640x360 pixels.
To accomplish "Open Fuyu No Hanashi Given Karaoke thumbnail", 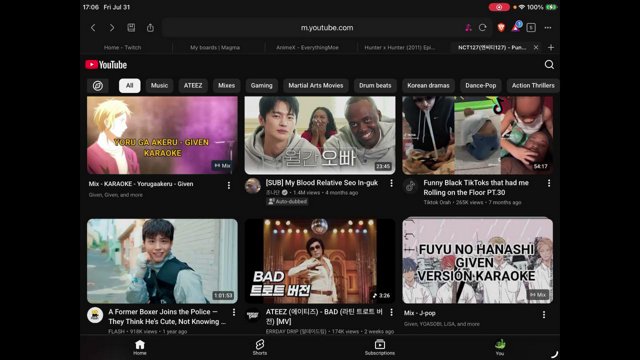I will click(478, 260).
